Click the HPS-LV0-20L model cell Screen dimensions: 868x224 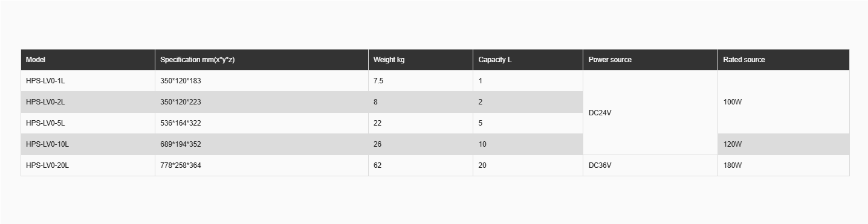88,165
